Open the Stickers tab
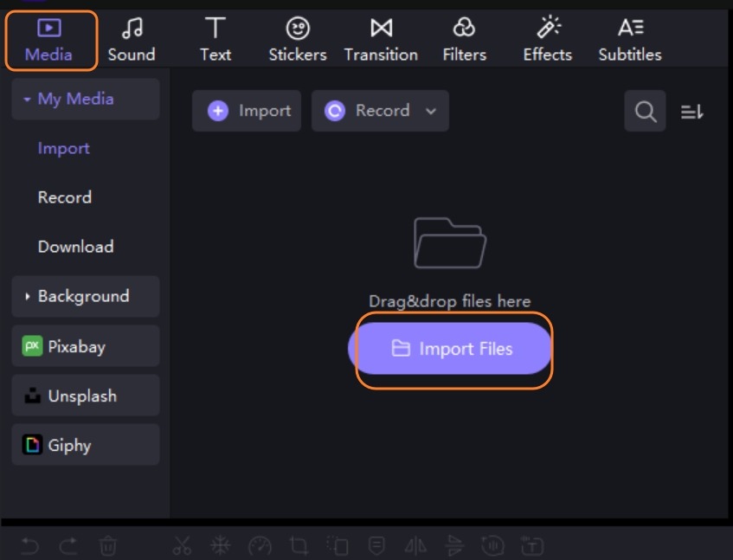733x560 pixels. pyautogui.click(x=297, y=41)
